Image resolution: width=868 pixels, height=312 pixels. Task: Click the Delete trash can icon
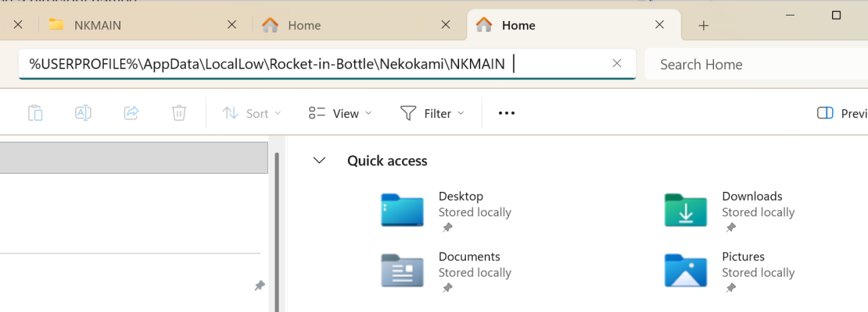pyautogui.click(x=179, y=113)
